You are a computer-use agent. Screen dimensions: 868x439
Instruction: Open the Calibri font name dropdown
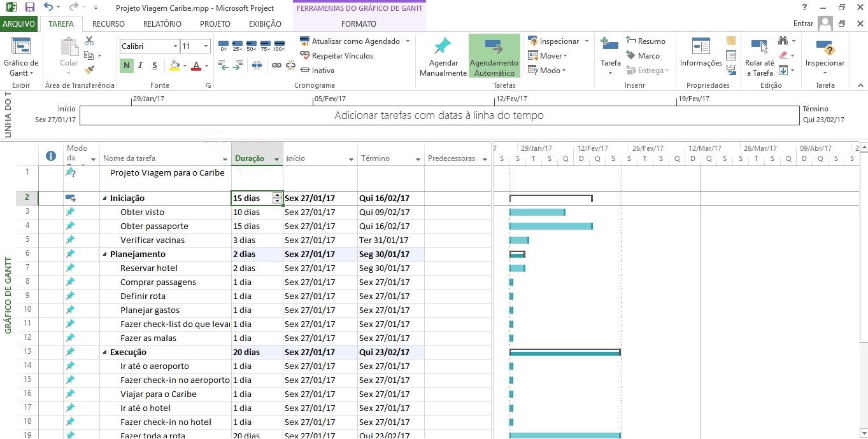(175, 46)
